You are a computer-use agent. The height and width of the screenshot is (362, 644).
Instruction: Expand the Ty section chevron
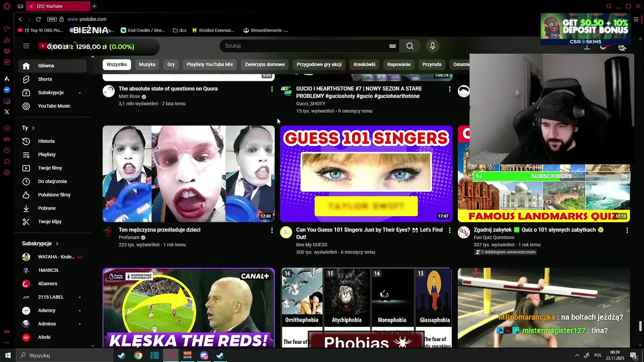point(33,128)
